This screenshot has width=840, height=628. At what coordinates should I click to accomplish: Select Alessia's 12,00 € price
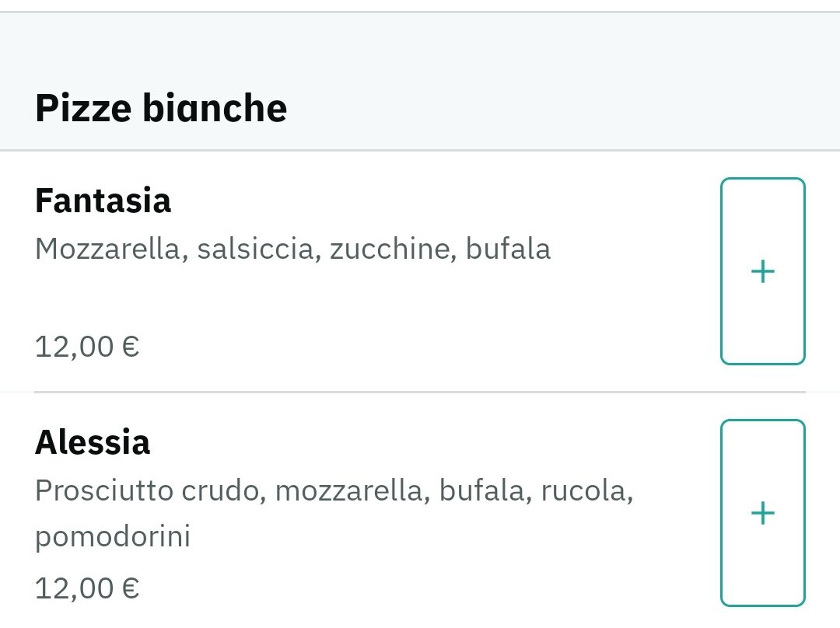tap(87, 588)
